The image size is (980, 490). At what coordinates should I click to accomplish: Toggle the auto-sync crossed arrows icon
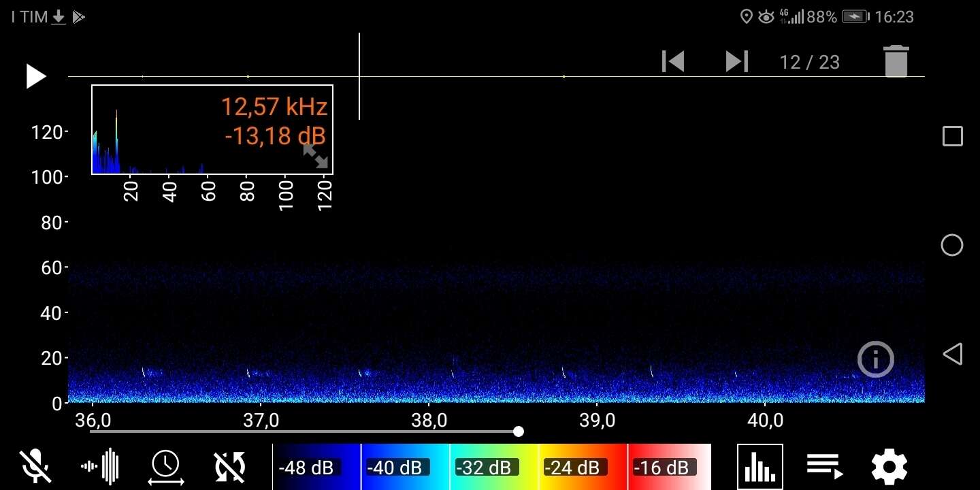click(x=230, y=467)
